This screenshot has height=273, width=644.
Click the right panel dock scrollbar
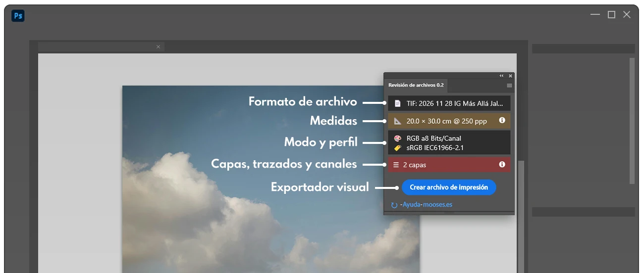[632, 121]
